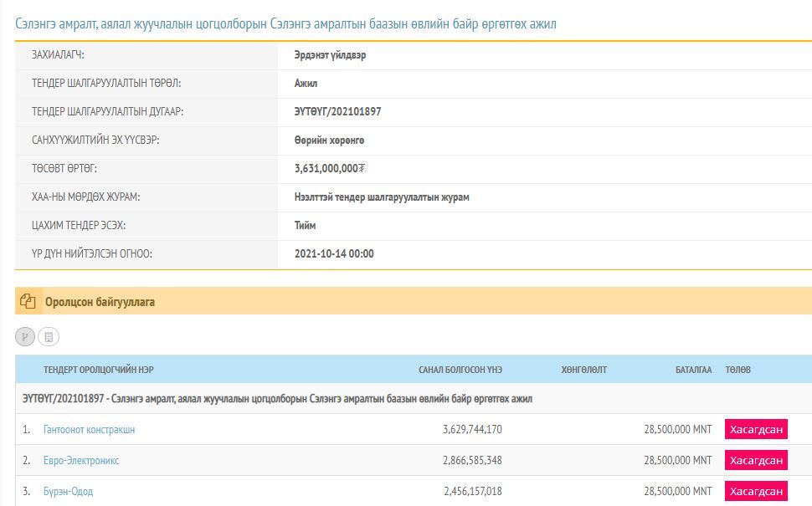Select the tender number ЭҮТӨҮГ/202101897 value
The height and width of the screenshot is (506, 812).
coord(337,111)
